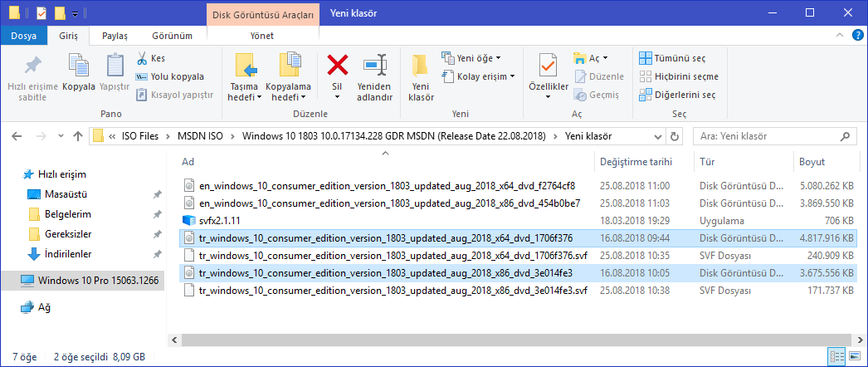Copy path with Yolu kopyala
The image size is (868, 367).
click(170, 76)
